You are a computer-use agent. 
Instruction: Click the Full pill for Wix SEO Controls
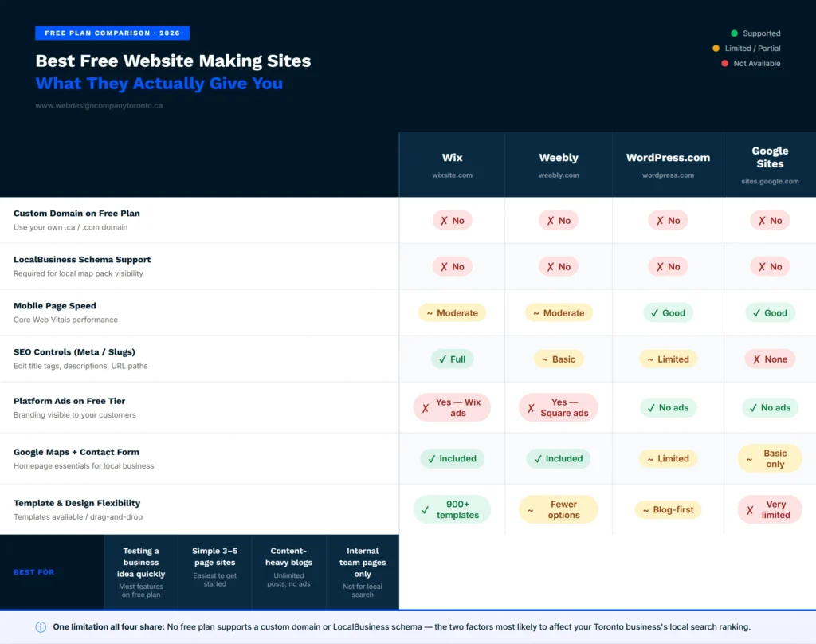[453, 359]
